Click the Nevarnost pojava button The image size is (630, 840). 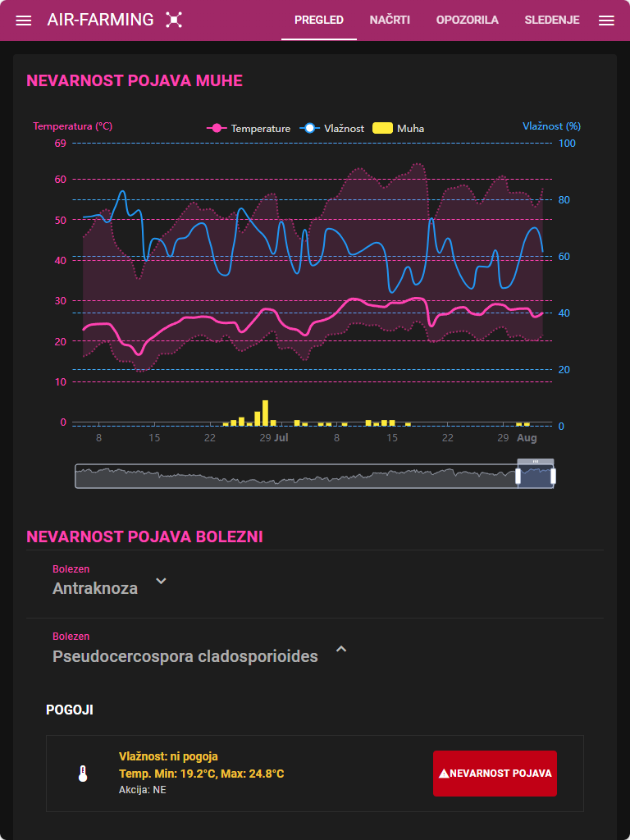tap(495, 774)
